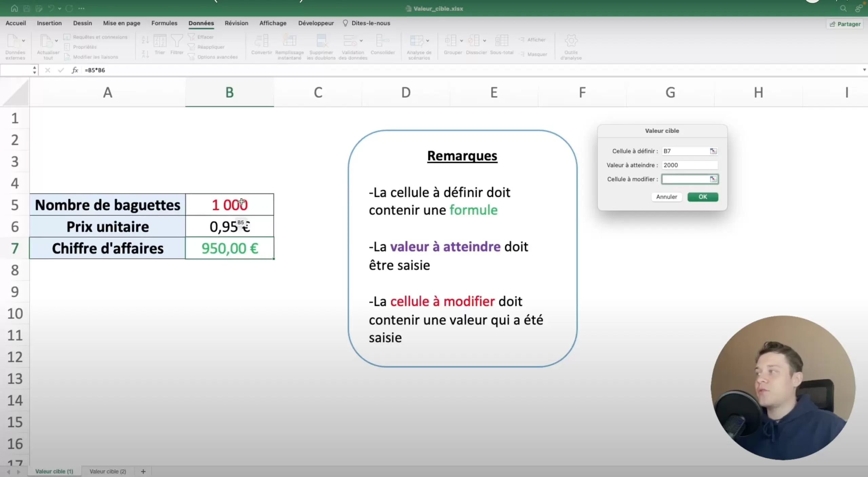The height and width of the screenshot is (477, 868).
Task: Switch to the Mise en page tab
Action: [x=121, y=23]
